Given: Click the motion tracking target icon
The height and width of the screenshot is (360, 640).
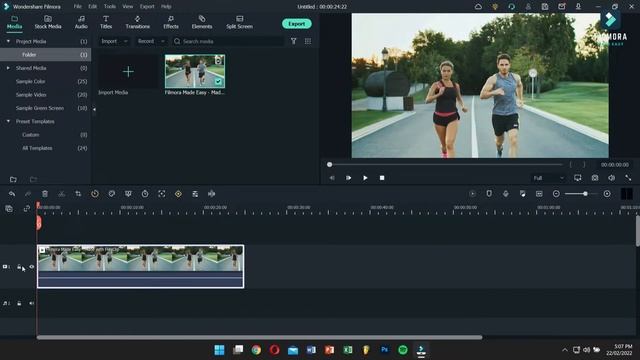Looking at the screenshot, I should click(x=162, y=194).
